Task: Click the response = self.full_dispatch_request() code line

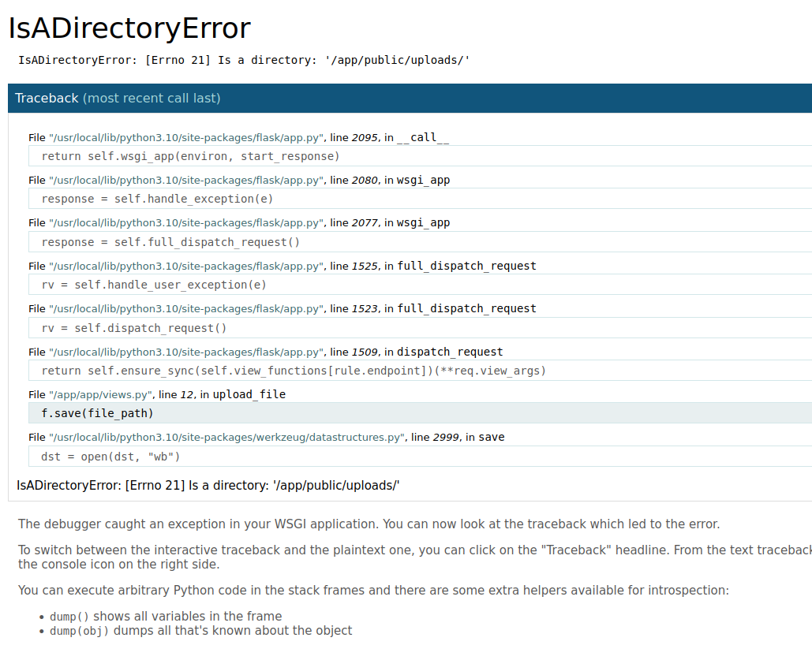Action: 170,242
